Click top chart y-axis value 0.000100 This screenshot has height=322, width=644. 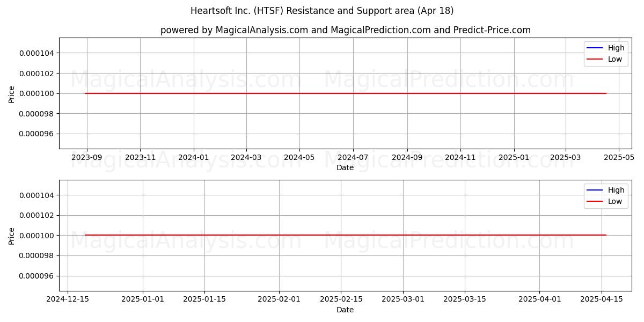click(x=36, y=93)
